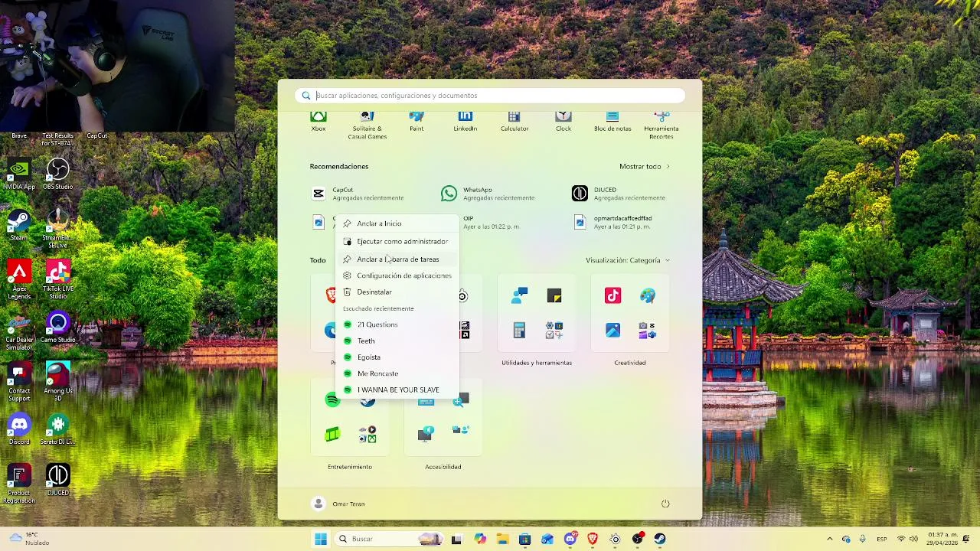Open WhatsApp recommended item
The height and width of the screenshot is (551, 980).
coord(488,194)
